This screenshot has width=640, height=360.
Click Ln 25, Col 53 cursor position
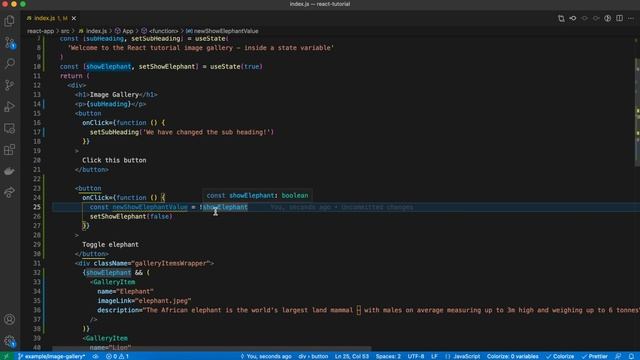pos(352,356)
